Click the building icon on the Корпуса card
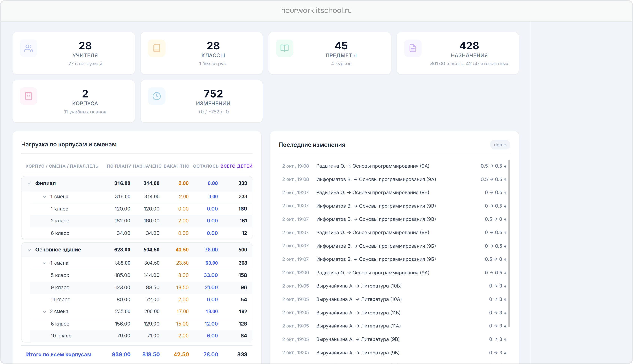The height and width of the screenshot is (364, 633). tap(28, 96)
